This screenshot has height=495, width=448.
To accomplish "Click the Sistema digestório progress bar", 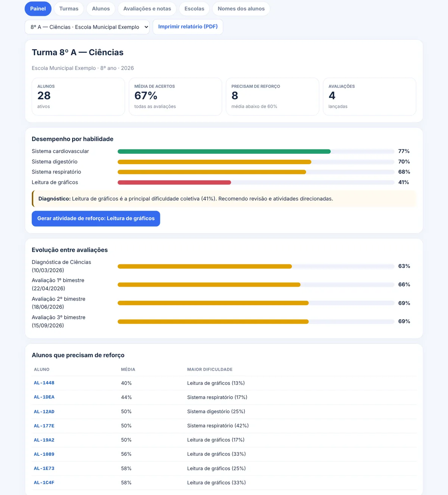I will [256, 162].
